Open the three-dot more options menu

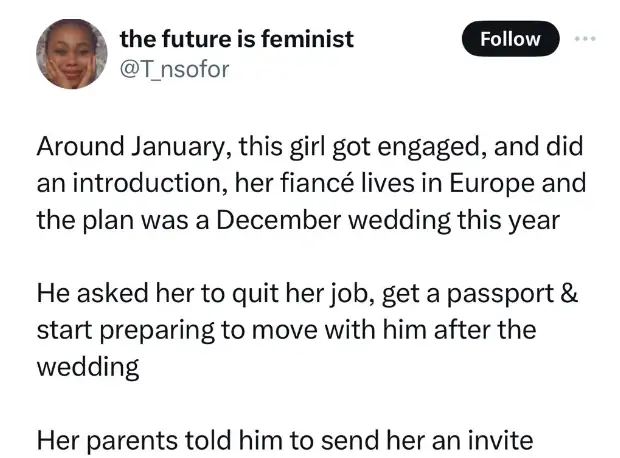pyautogui.click(x=584, y=39)
